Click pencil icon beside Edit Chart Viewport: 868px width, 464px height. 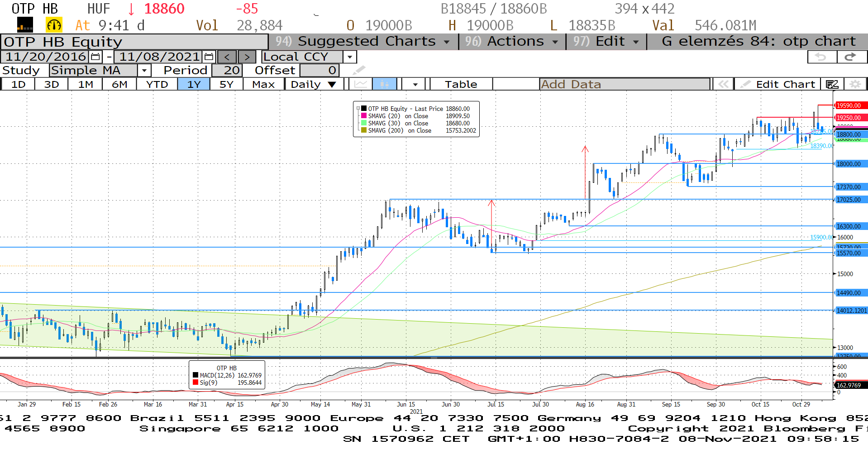click(745, 84)
